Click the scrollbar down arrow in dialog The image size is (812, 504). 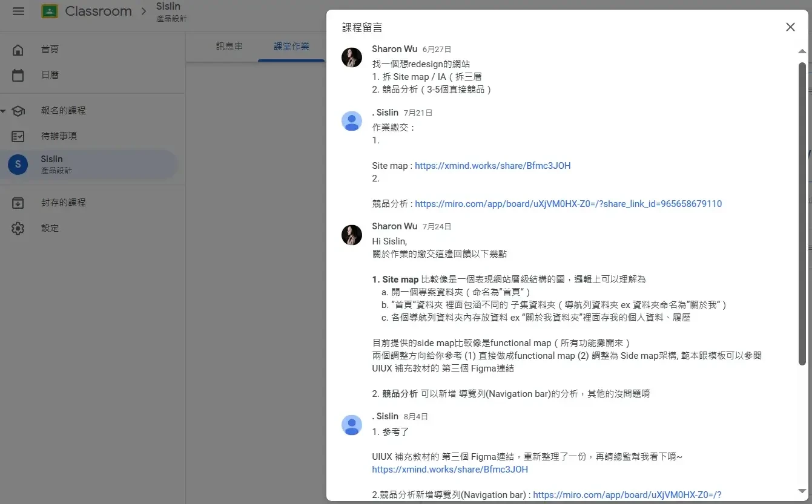(x=802, y=491)
